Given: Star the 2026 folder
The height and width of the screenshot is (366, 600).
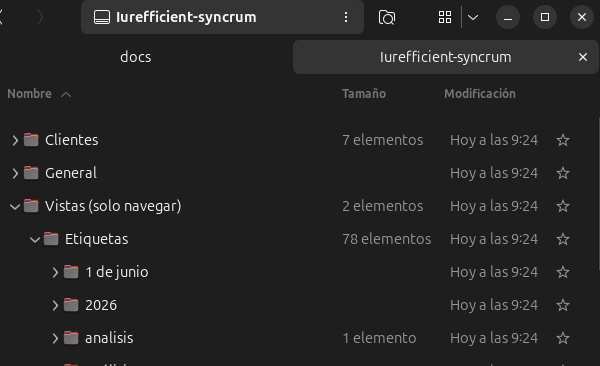Looking at the screenshot, I should click(x=563, y=305).
